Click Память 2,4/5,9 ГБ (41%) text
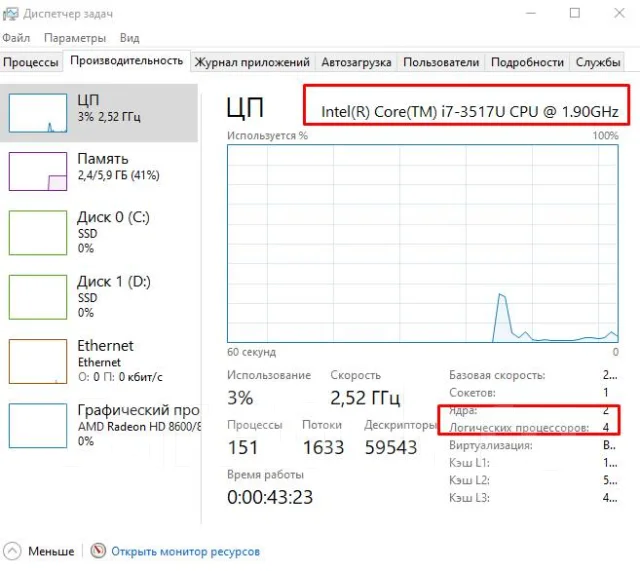The image size is (640, 571). pyautogui.click(x=118, y=167)
